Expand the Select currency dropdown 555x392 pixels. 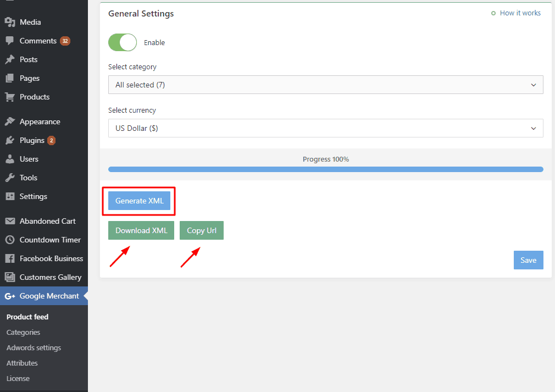pyautogui.click(x=325, y=128)
